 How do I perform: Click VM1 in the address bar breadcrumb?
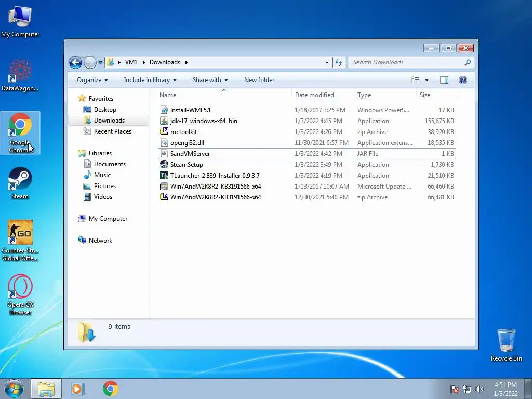point(131,62)
